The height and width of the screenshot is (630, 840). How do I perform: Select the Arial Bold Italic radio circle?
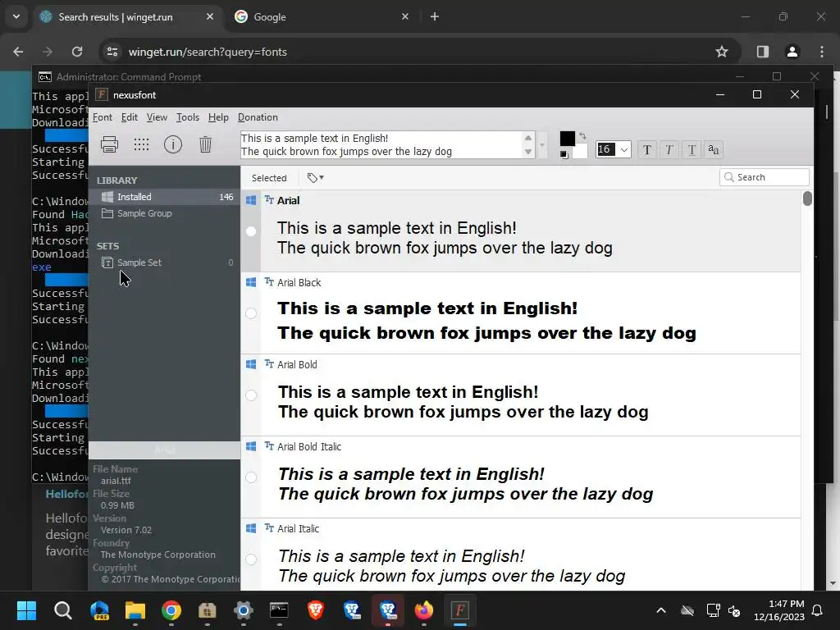click(251, 477)
